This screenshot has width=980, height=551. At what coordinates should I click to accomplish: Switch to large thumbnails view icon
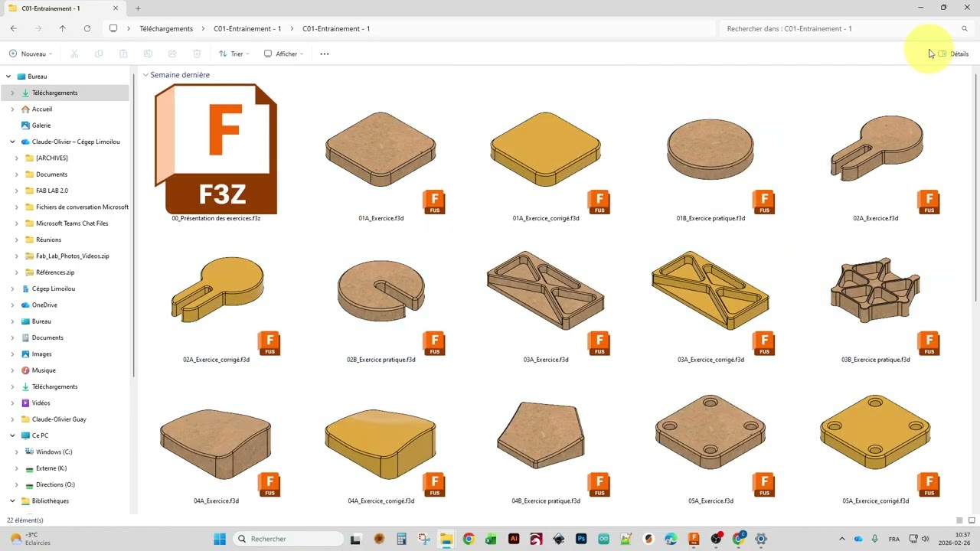coord(973,520)
